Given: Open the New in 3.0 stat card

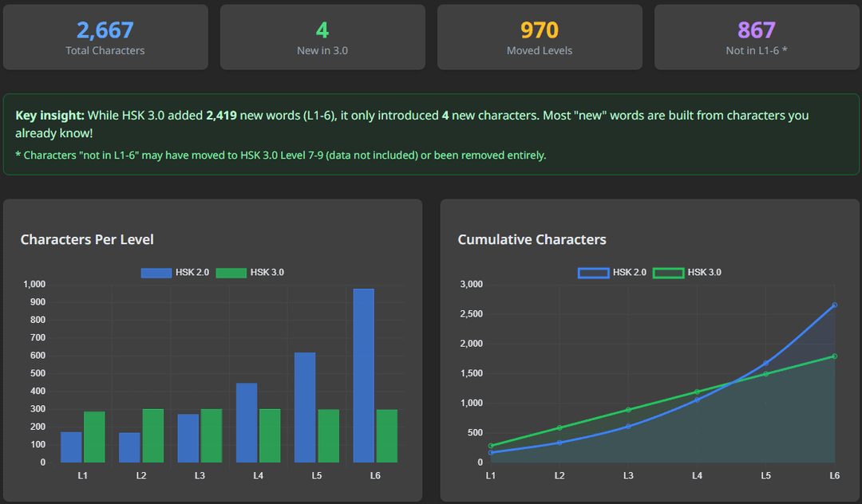Looking at the screenshot, I should (x=322, y=37).
